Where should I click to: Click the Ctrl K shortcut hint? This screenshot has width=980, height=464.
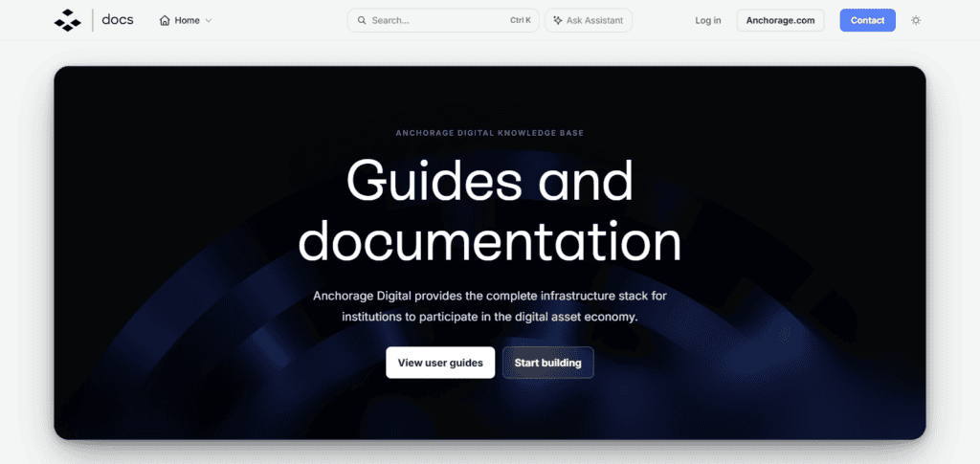(x=521, y=20)
